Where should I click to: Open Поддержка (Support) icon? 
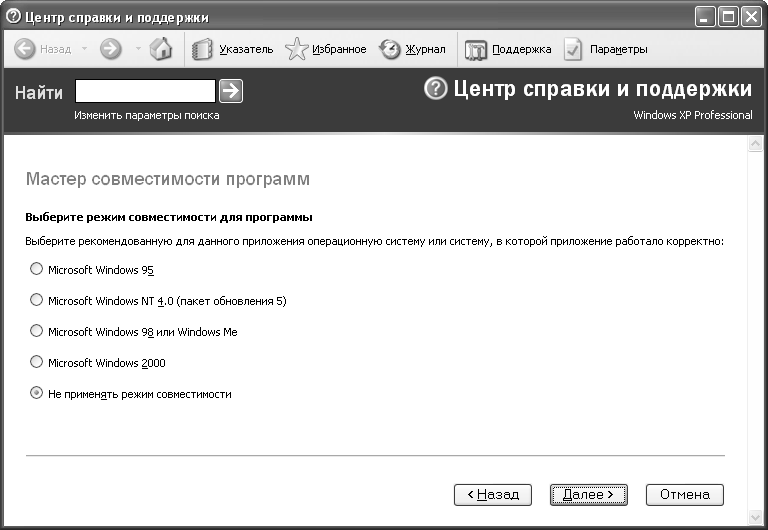tap(476, 49)
